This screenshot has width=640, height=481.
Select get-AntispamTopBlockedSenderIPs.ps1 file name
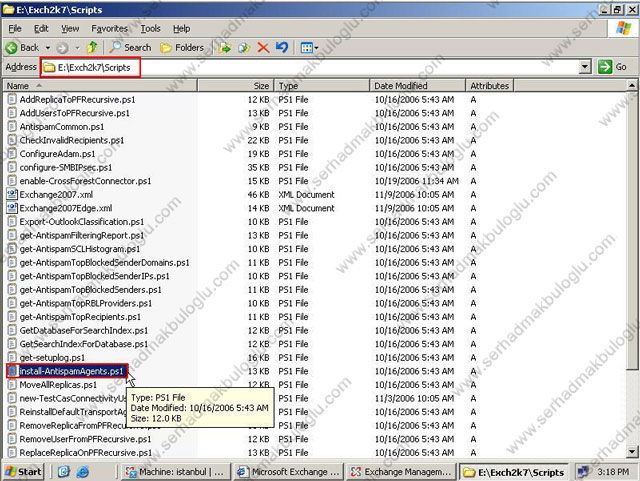94,276
